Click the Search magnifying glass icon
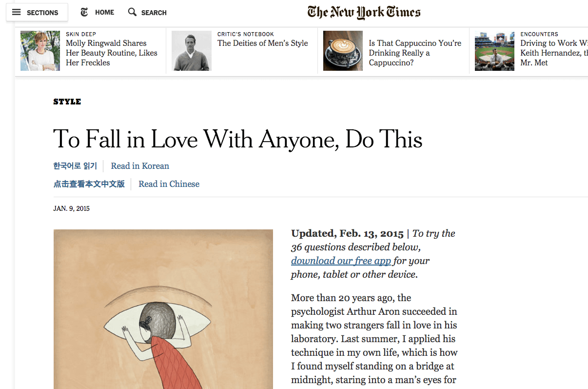Viewport: 588px width, 389px height. tap(132, 12)
